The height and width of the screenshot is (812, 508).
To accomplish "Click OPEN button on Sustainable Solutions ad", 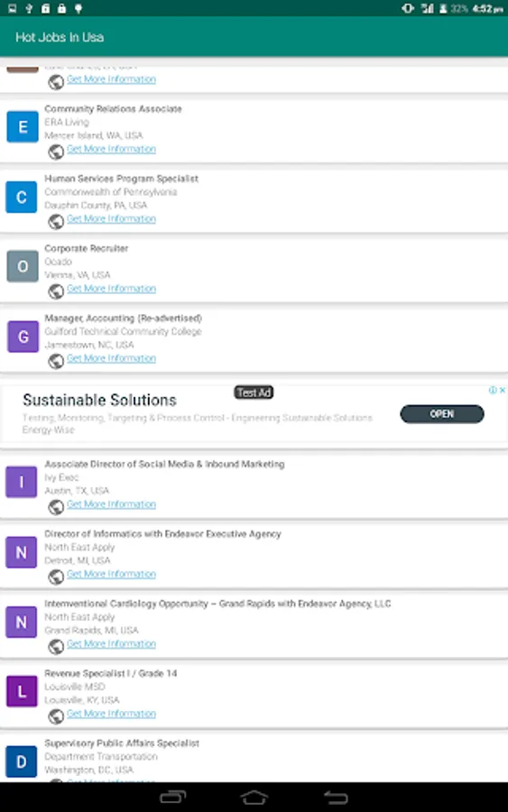I will (442, 414).
